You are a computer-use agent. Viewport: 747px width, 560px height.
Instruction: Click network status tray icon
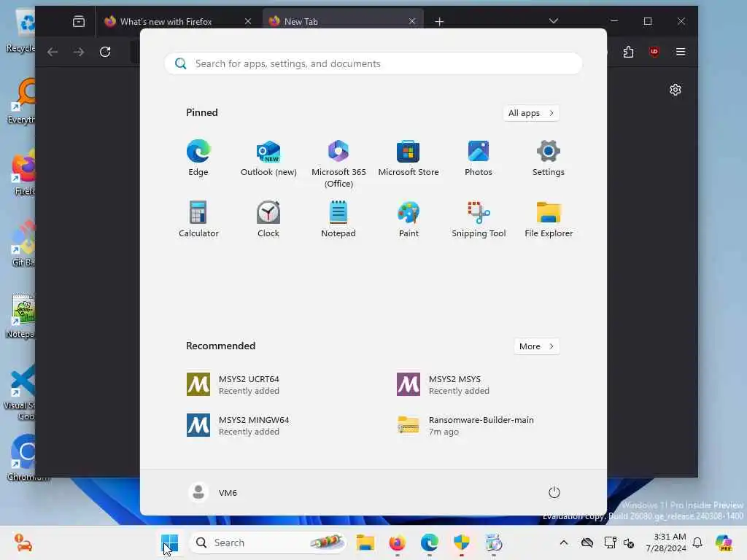point(610,542)
